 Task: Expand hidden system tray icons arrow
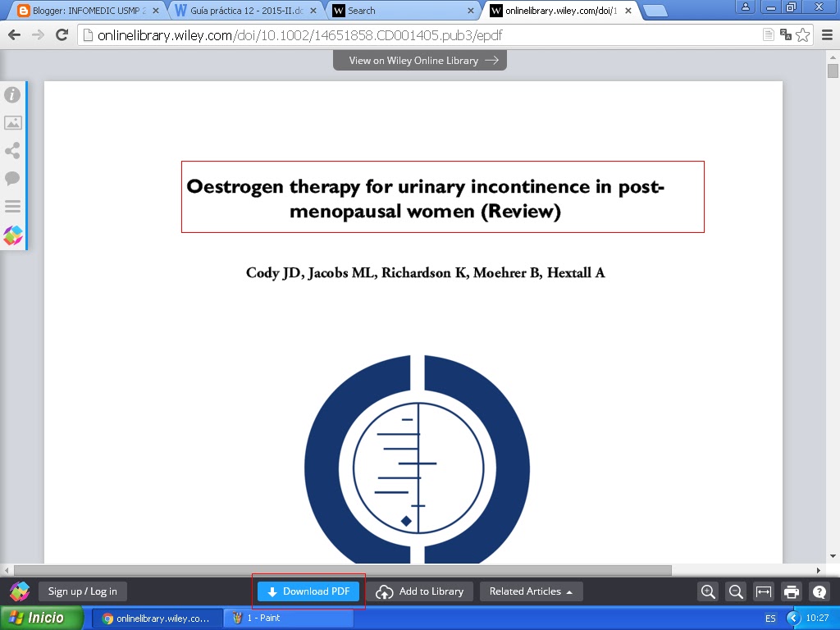(x=793, y=619)
